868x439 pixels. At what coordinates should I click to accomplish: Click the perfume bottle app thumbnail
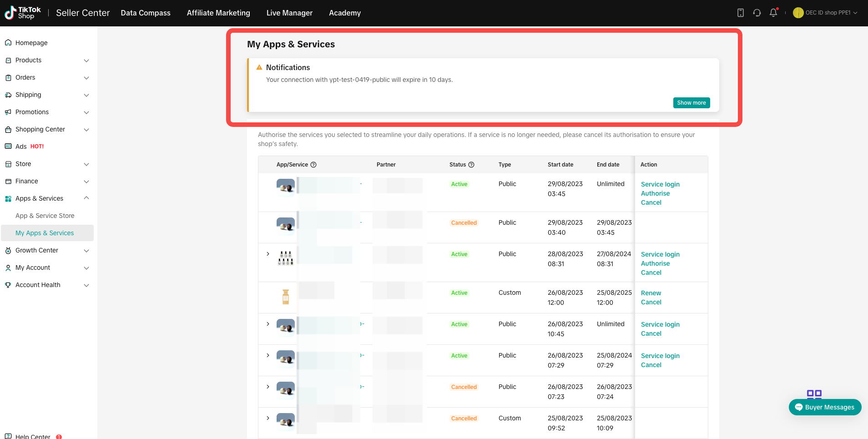click(x=286, y=297)
